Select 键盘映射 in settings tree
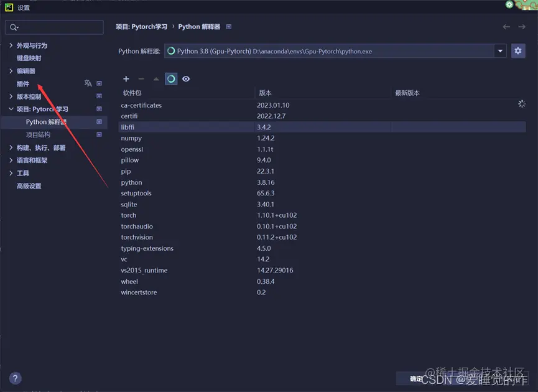 29,58
